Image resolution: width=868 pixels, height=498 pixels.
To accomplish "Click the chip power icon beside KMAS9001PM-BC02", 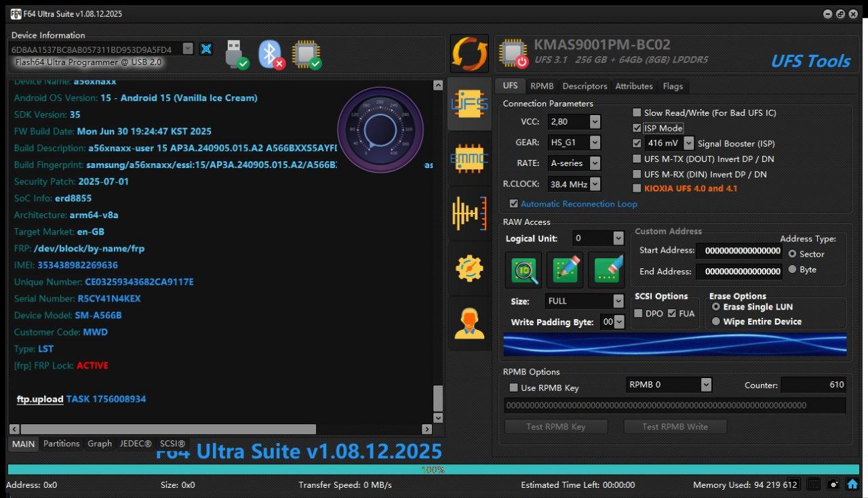I will (513, 54).
